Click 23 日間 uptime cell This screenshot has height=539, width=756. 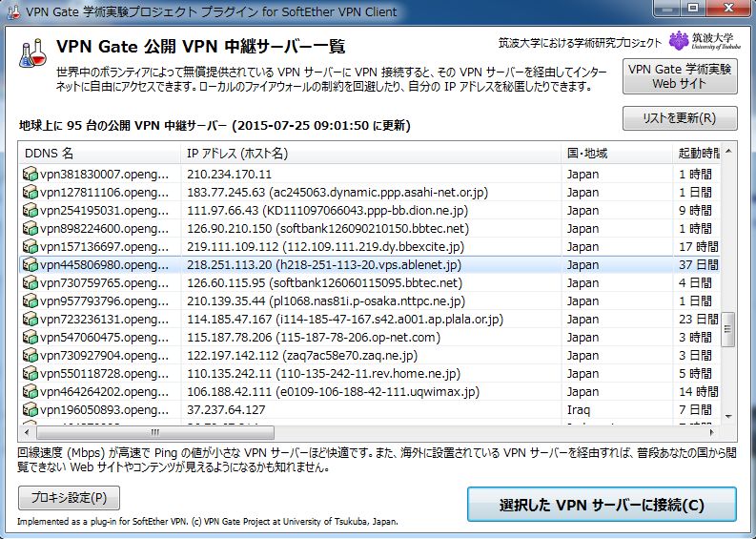699,319
